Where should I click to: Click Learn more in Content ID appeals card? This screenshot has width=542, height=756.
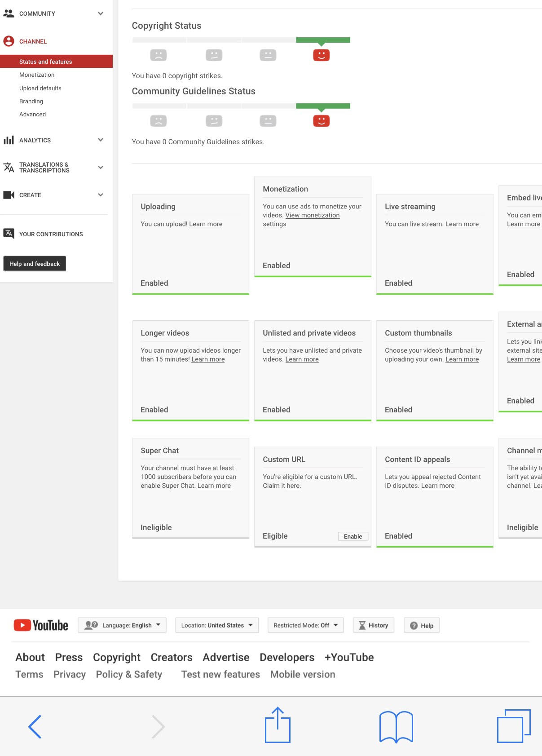(438, 486)
